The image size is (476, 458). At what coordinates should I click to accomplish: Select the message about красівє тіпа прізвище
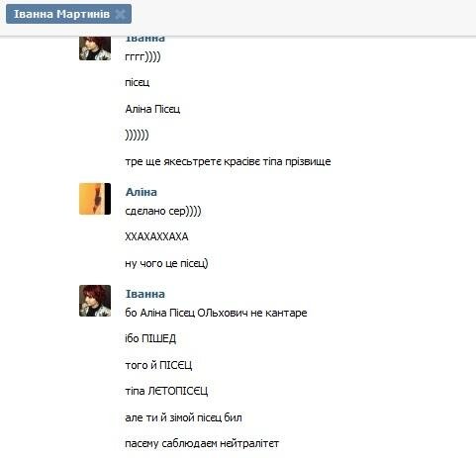(x=228, y=161)
